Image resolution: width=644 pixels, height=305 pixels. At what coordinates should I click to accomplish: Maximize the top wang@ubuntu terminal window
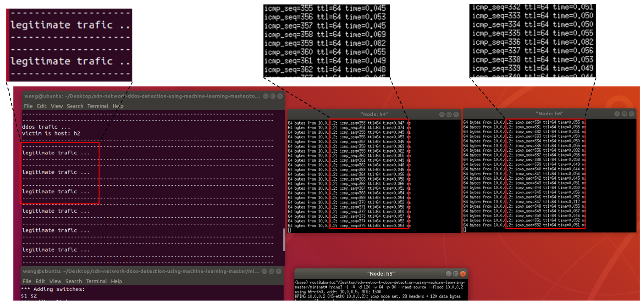pyautogui.click(x=273, y=96)
